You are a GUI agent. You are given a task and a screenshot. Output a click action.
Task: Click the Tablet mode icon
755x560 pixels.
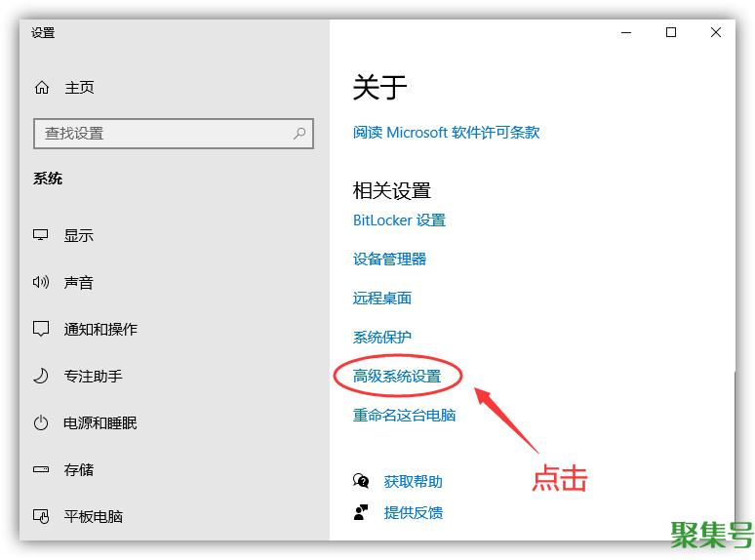pos(41,516)
